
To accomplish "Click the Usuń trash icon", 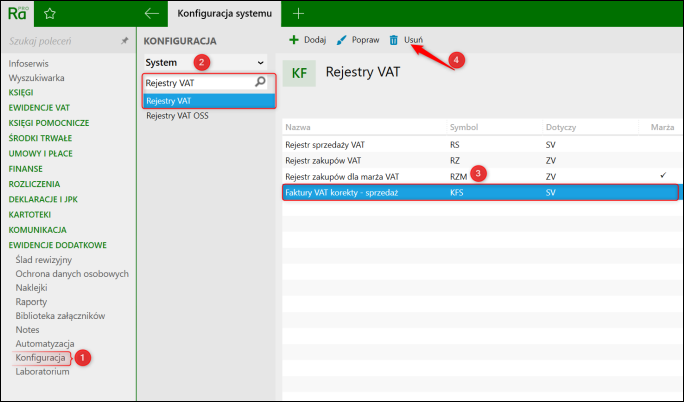I will coord(393,40).
